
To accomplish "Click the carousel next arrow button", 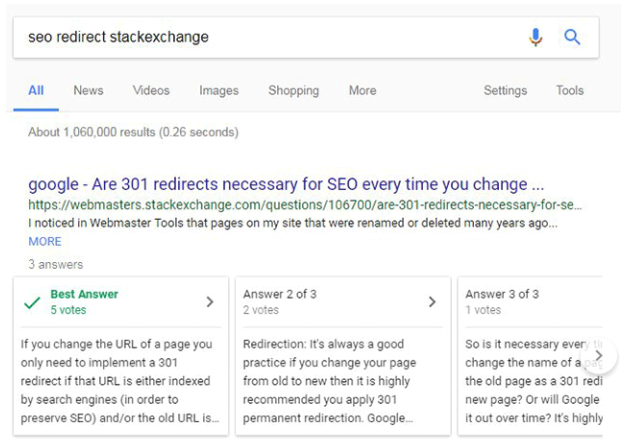I will [598, 355].
